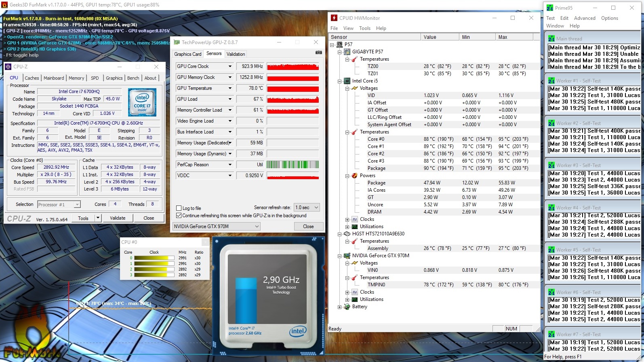Open the CPU-Z Processor #1 selection dropdown

(x=59, y=205)
